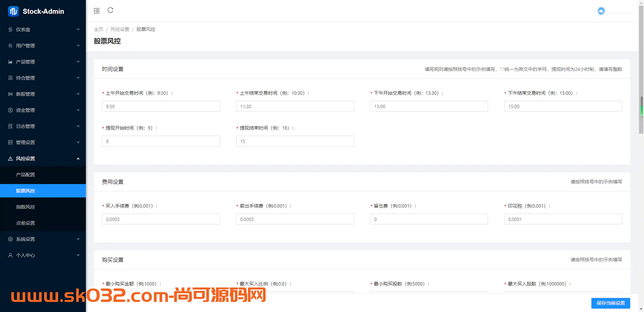Expand the 资金管理 menu chevron
The height and width of the screenshot is (312, 644).
78,110
